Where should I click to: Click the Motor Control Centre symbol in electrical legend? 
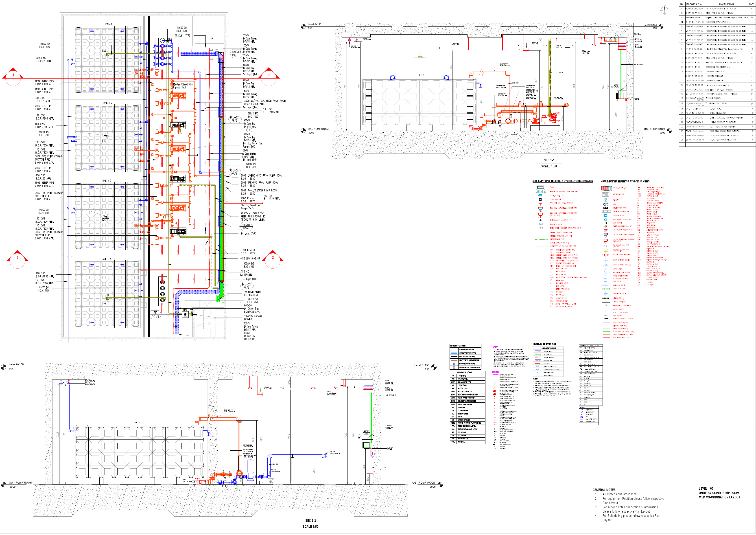538,366
